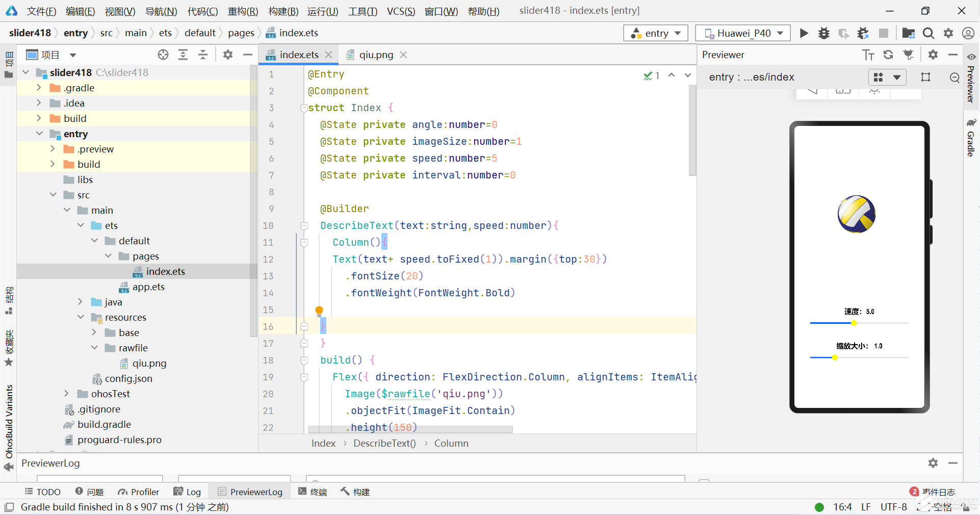Open search everywhere magnifier icon

click(x=929, y=33)
